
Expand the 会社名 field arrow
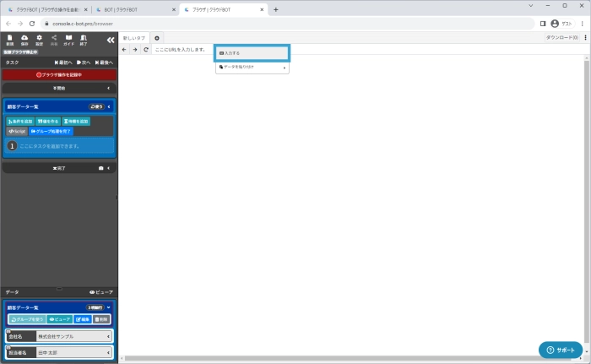108,336
